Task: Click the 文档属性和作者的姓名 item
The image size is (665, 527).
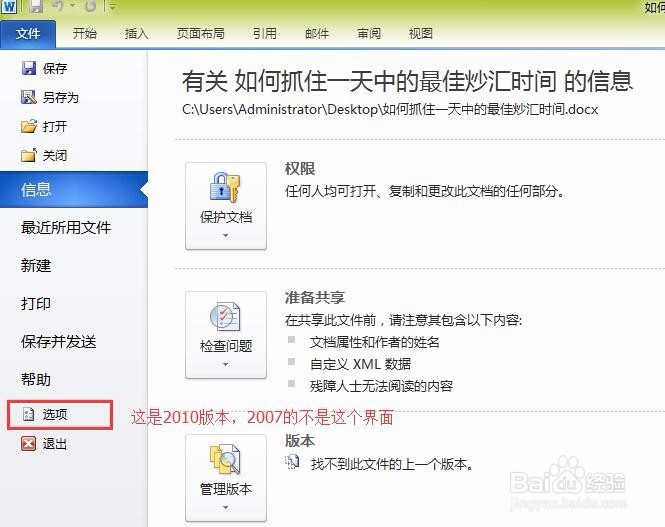Action: tap(374, 342)
